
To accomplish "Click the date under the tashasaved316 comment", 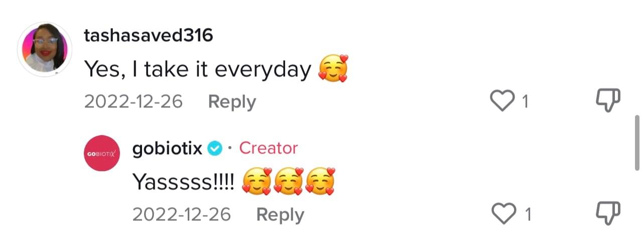I will 133,101.
